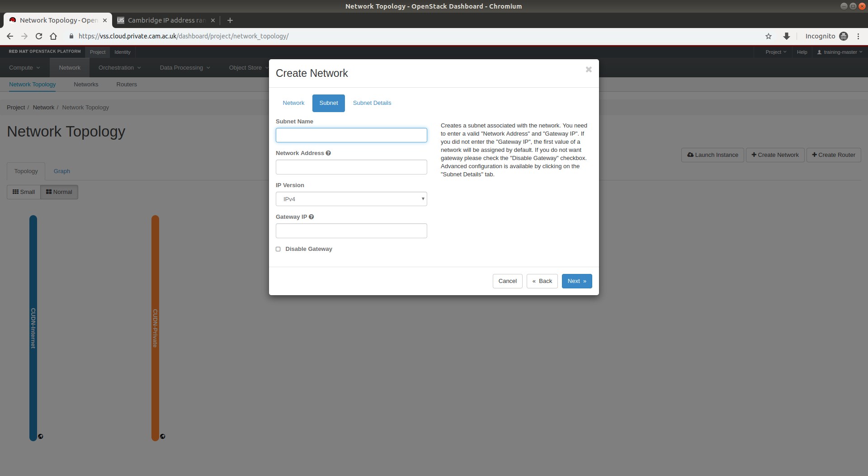Click the browser home icon
This screenshot has height=476, width=868.
[53, 36]
